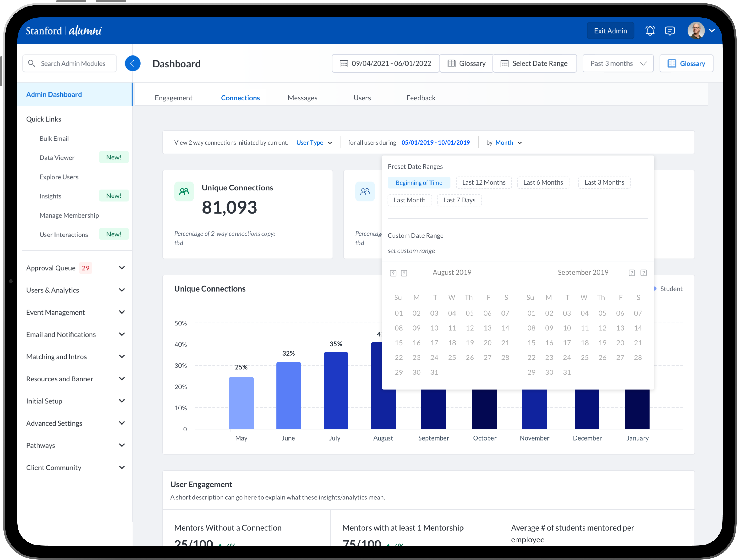
Task: Choose the Last 12 Months preset
Action: coord(483,182)
